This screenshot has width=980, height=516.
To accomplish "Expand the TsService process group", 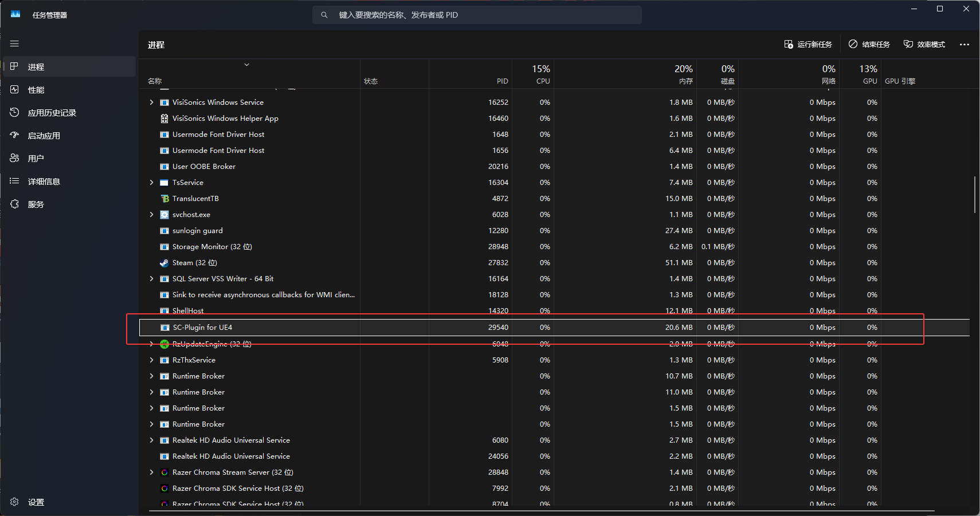I will 151,183.
